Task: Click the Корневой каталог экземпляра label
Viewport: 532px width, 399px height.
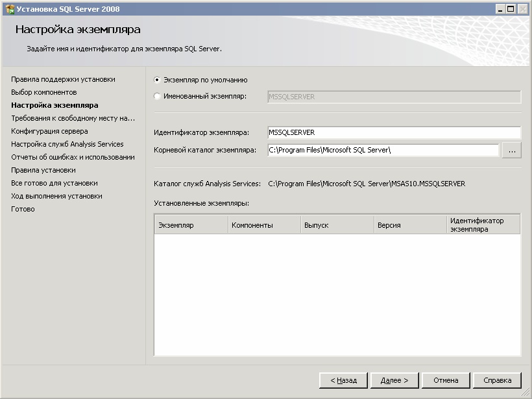Action: point(205,150)
